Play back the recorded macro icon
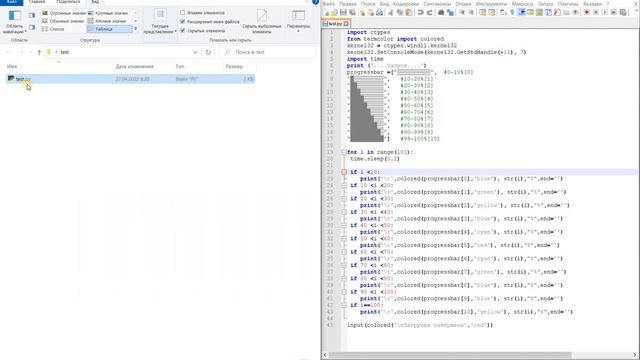The height and width of the screenshot is (360, 640). click(x=604, y=12)
